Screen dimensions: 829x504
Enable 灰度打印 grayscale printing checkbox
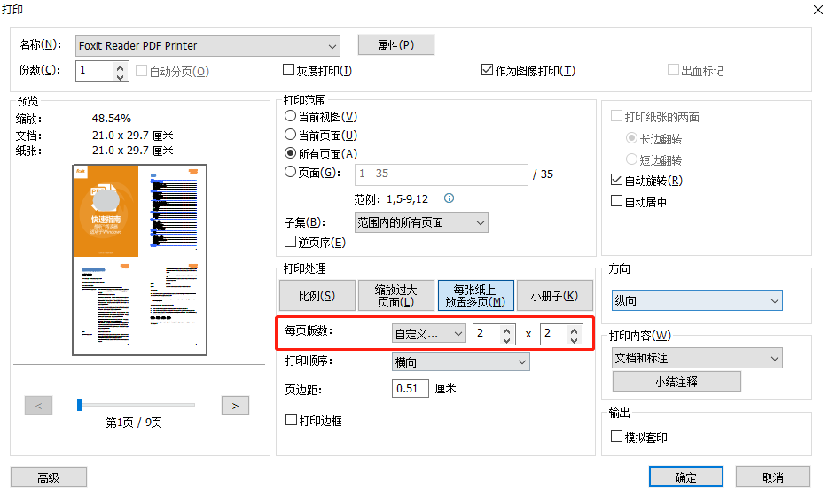tap(289, 70)
